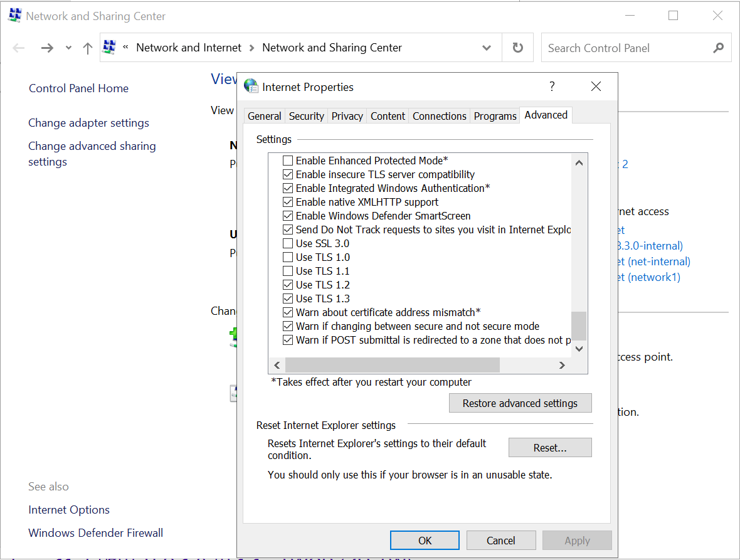
Task: Click the Search Control Panel field
Action: 636,48
